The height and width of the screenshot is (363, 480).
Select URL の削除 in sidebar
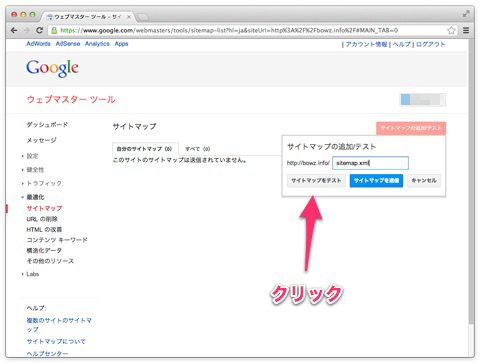pyautogui.click(x=42, y=219)
